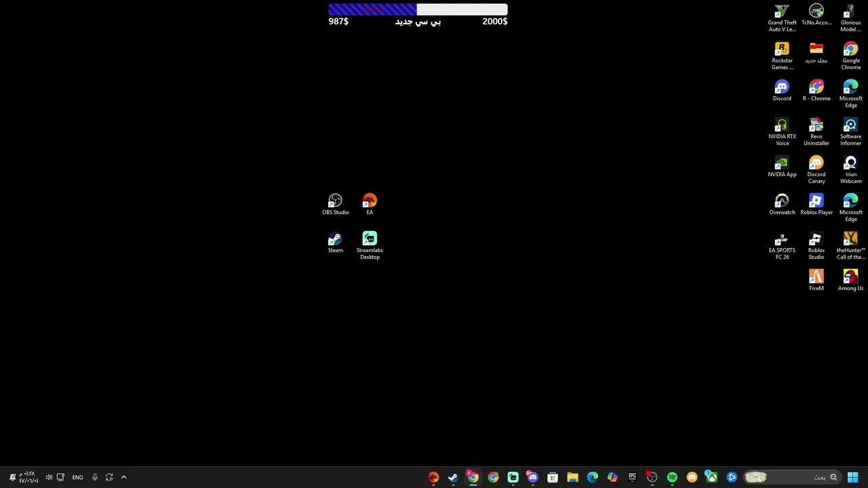The width and height of the screenshot is (868, 488).
Task: Select the Steam desktop shortcut
Action: tap(336, 243)
